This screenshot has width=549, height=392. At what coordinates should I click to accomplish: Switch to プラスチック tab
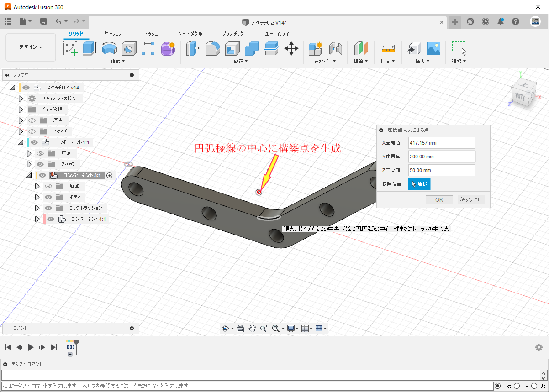tap(233, 34)
